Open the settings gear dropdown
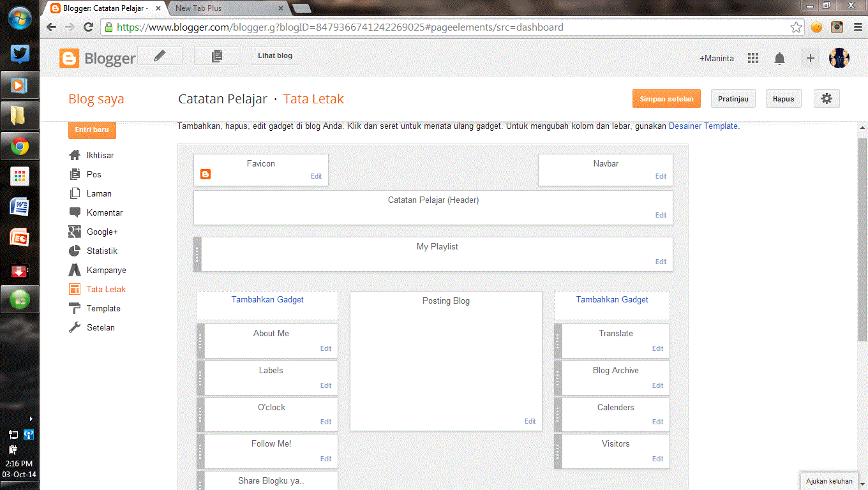Viewport: 868px width, 490px height. pyautogui.click(x=827, y=99)
